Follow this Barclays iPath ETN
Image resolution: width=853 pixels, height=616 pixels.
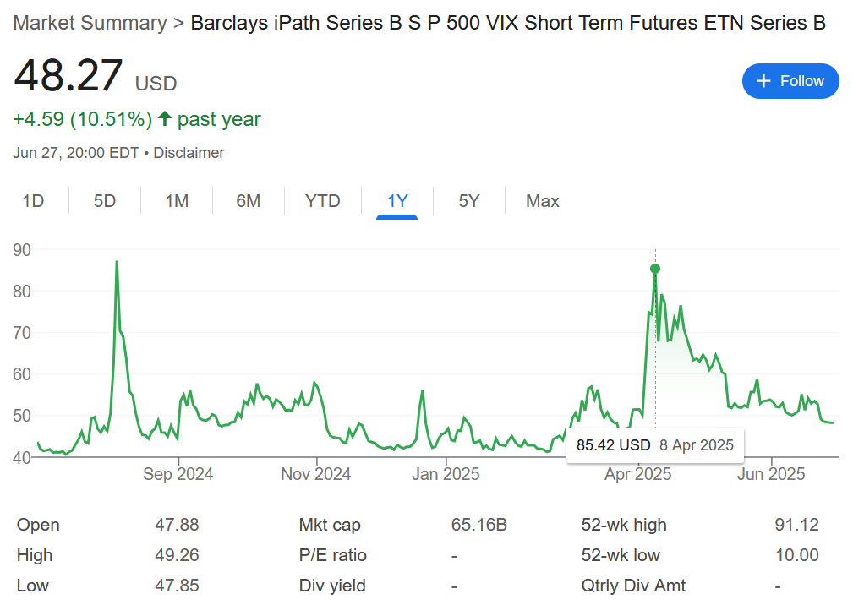pos(790,81)
